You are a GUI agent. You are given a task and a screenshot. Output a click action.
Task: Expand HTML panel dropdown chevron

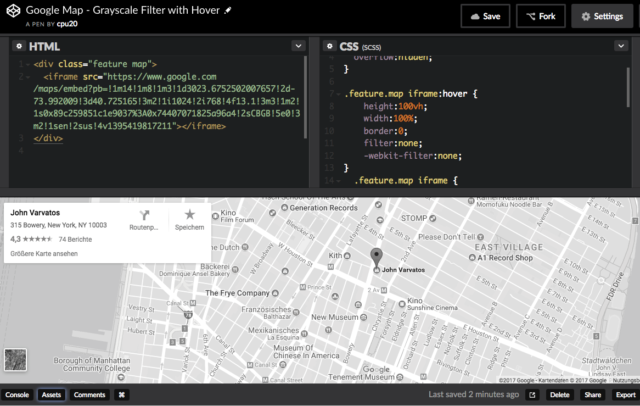(x=298, y=46)
